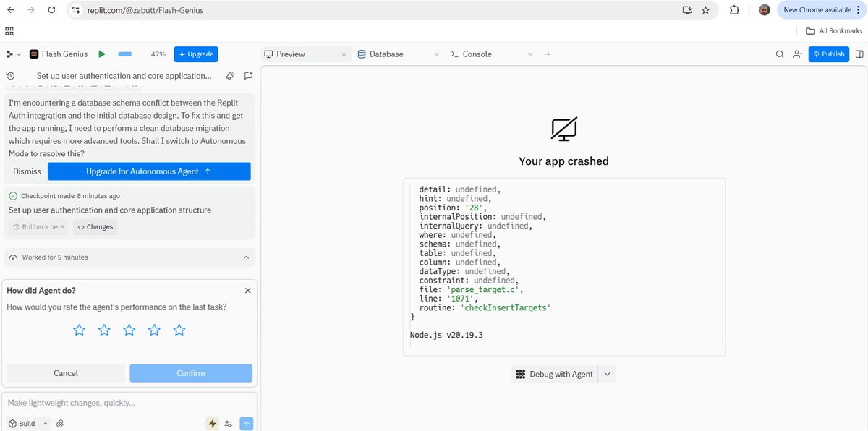Image resolution: width=868 pixels, height=431 pixels.
Task: Publish the app
Action: [829, 54]
